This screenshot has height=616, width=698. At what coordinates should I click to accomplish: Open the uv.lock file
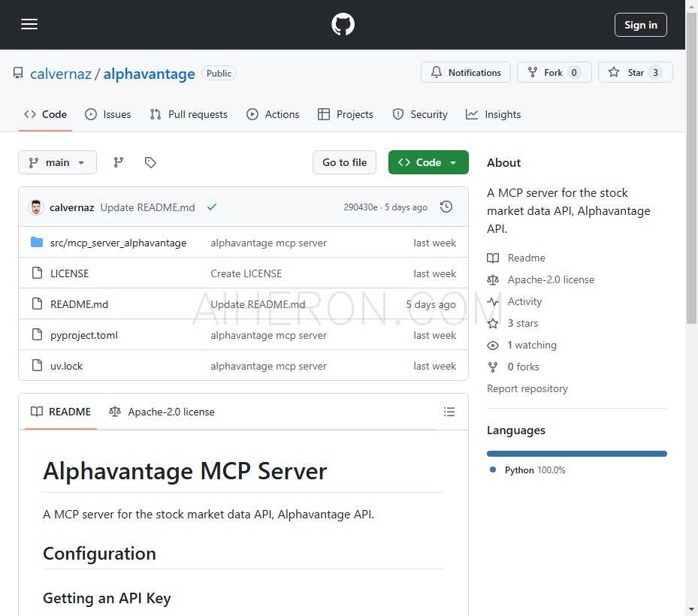66,366
